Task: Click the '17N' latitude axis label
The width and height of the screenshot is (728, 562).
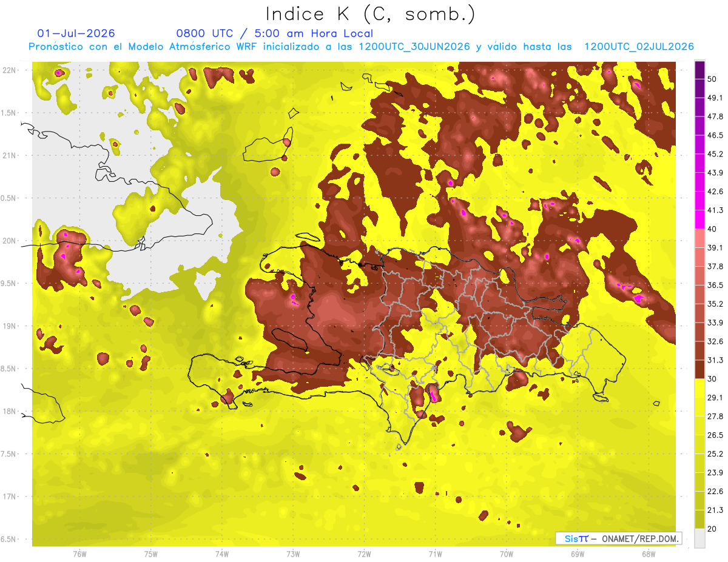Action: pyautogui.click(x=9, y=497)
